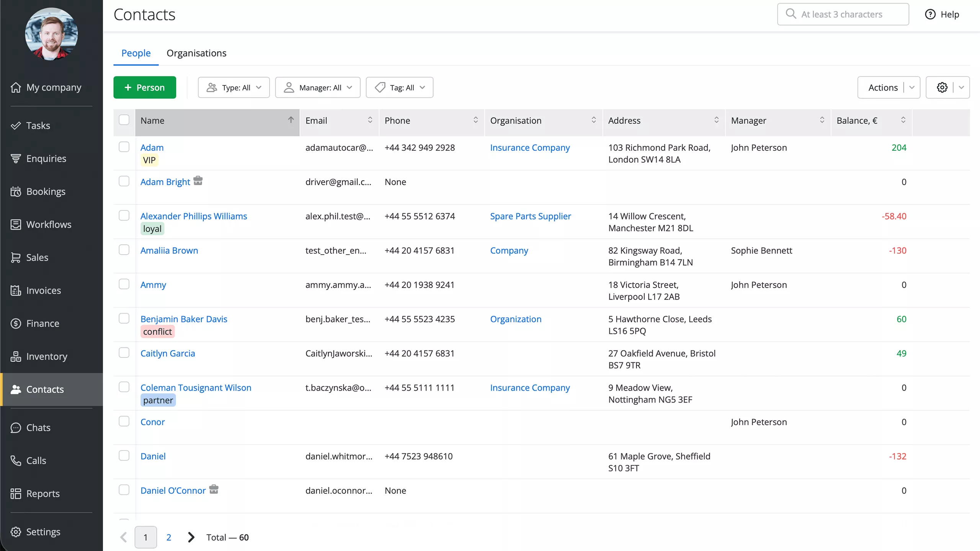Go to page 2 of contacts
The image size is (980, 551).
(168, 537)
